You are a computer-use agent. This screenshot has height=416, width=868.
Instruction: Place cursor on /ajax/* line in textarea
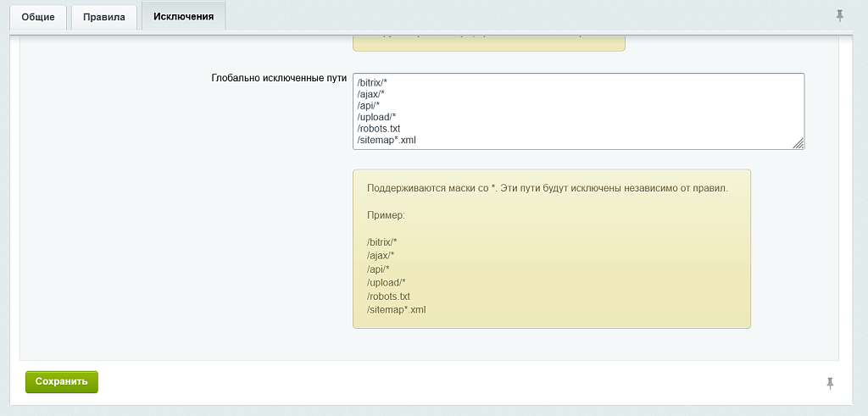tap(370, 94)
